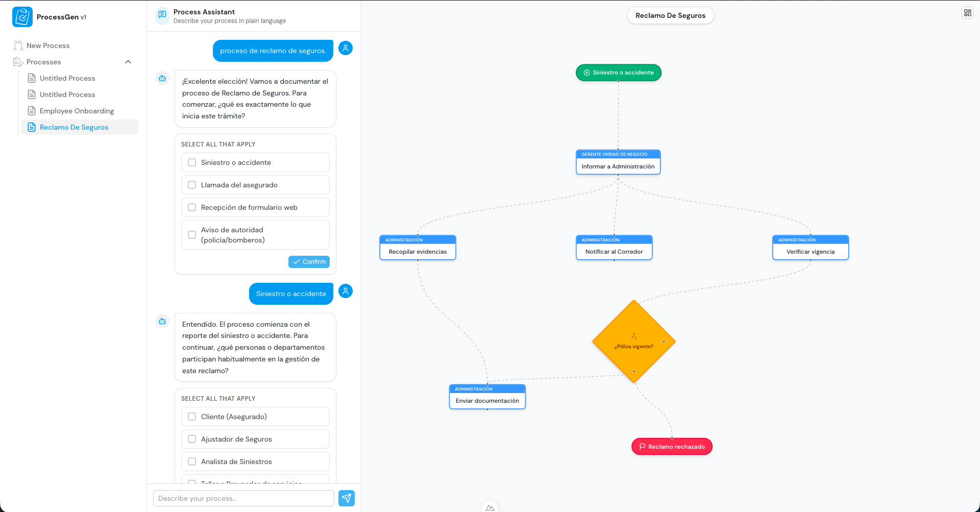Image resolution: width=980 pixels, height=512 pixels.
Task: Click the Process Assistant chat bubble icon
Action: click(x=162, y=16)
